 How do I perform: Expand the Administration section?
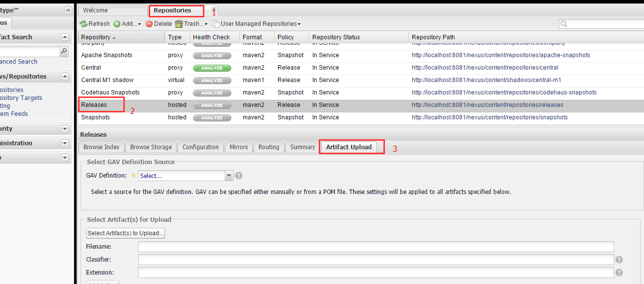pos(65,143)
